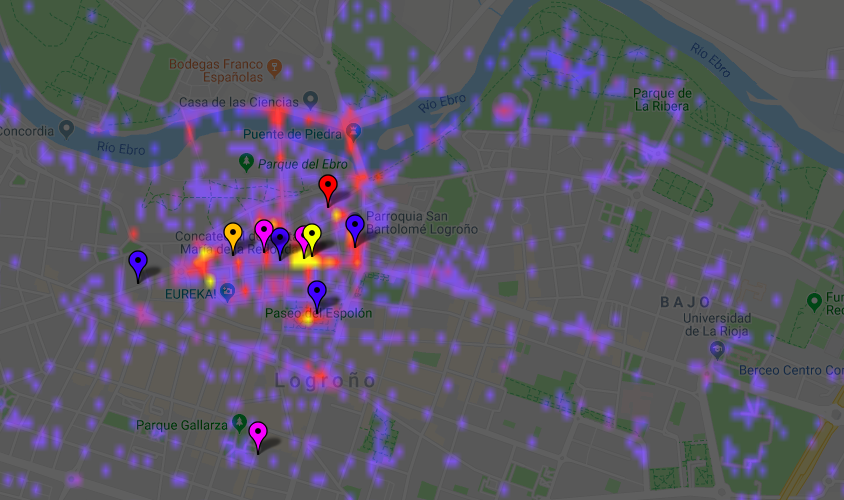Screen dimensions: 844x500
Task: Click blue marker above Paseo del Espolón
Action: (x=317, y=293)
